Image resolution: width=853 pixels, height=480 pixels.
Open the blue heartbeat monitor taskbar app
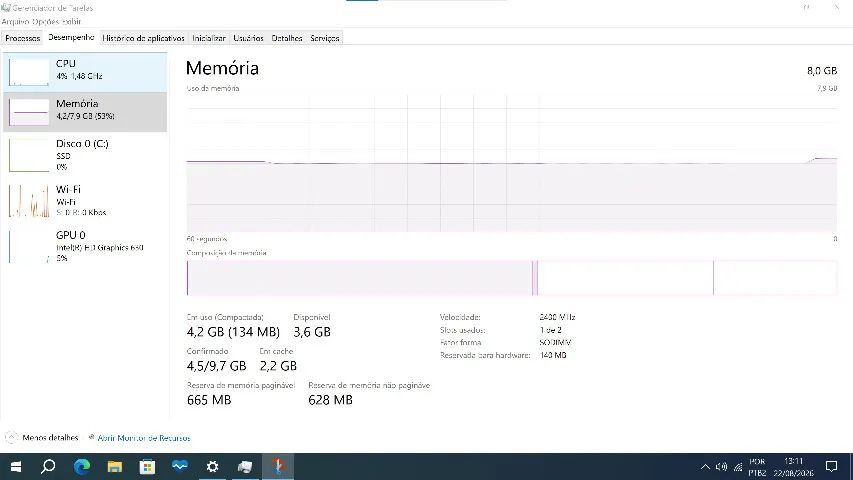point(180,466)
